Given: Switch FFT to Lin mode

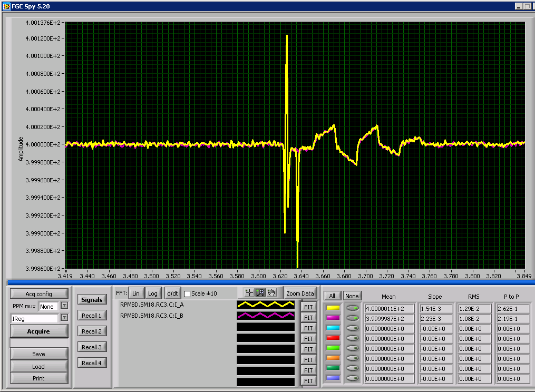Looking at the screenshot, I should coord(136,293).
